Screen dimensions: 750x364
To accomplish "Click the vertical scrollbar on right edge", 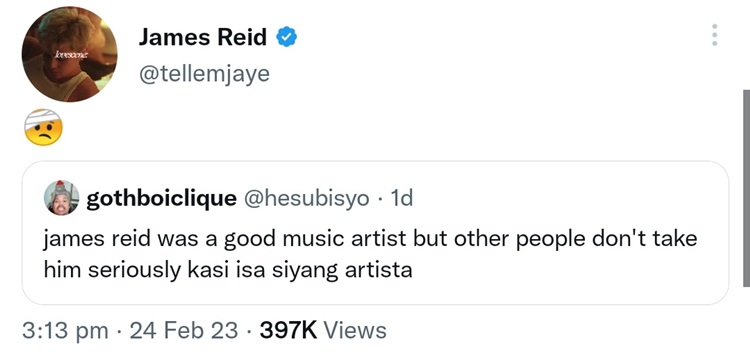I will tap(746, 188).
